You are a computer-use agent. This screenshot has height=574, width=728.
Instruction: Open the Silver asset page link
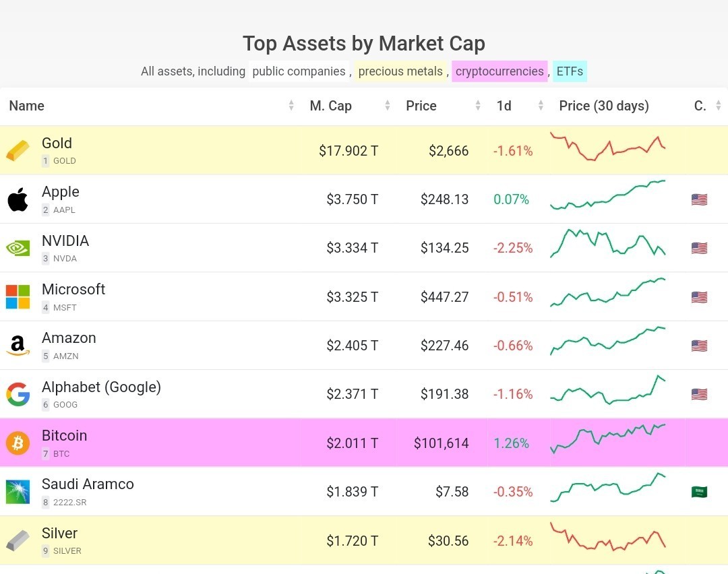pos(59,533)
